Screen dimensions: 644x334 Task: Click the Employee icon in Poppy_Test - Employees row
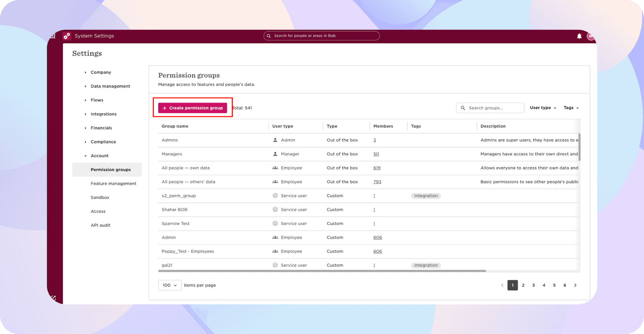coord(275,252)
